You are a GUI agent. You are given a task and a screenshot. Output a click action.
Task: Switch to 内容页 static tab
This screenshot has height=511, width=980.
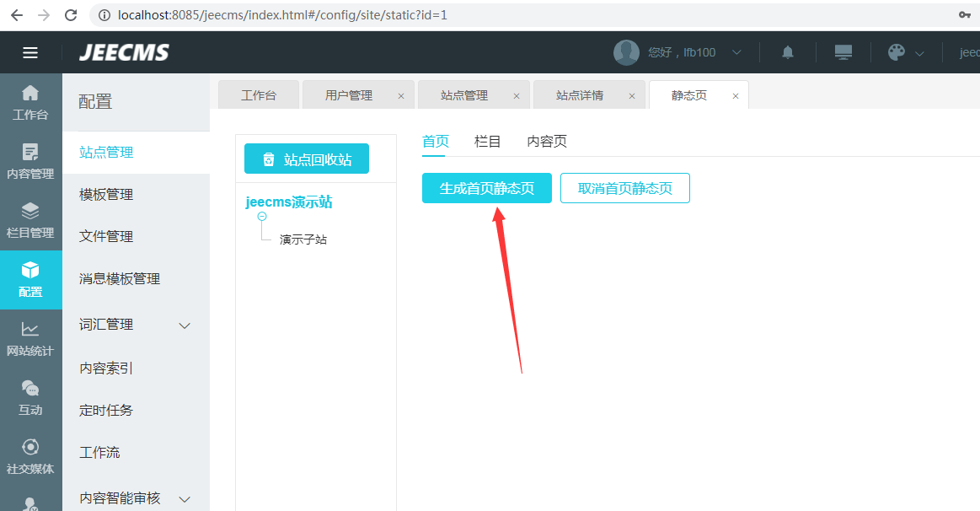coord(547,142)
